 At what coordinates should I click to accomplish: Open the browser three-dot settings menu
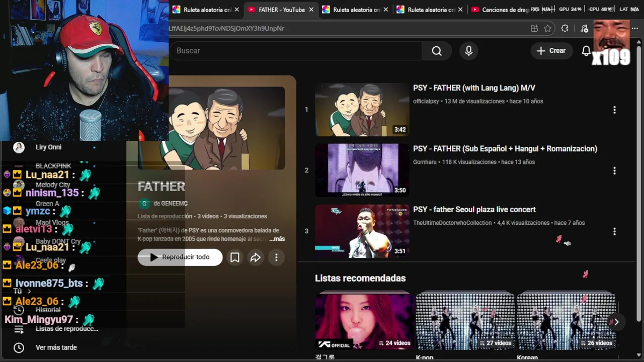click(635, 29)
